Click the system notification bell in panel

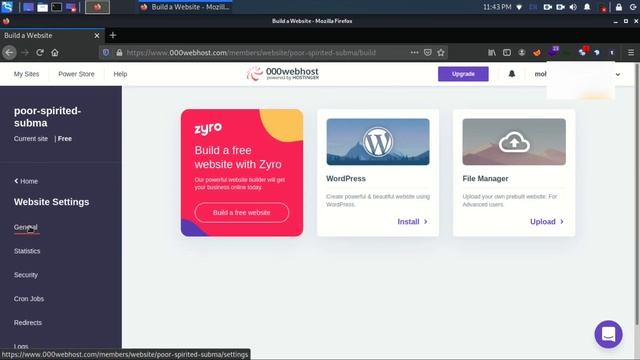587,7
